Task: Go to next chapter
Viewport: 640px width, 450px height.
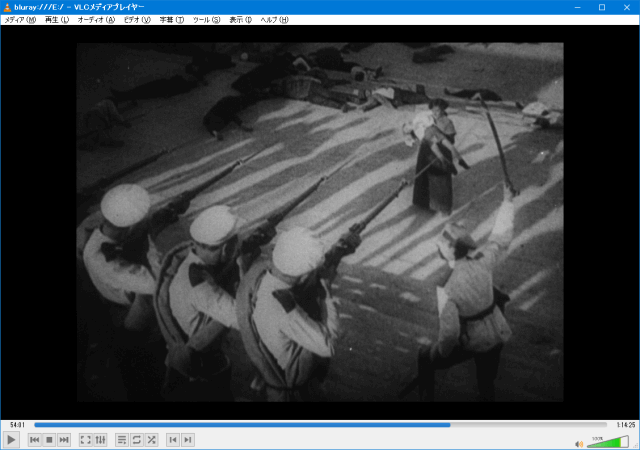Action: (x=188, y=440)
